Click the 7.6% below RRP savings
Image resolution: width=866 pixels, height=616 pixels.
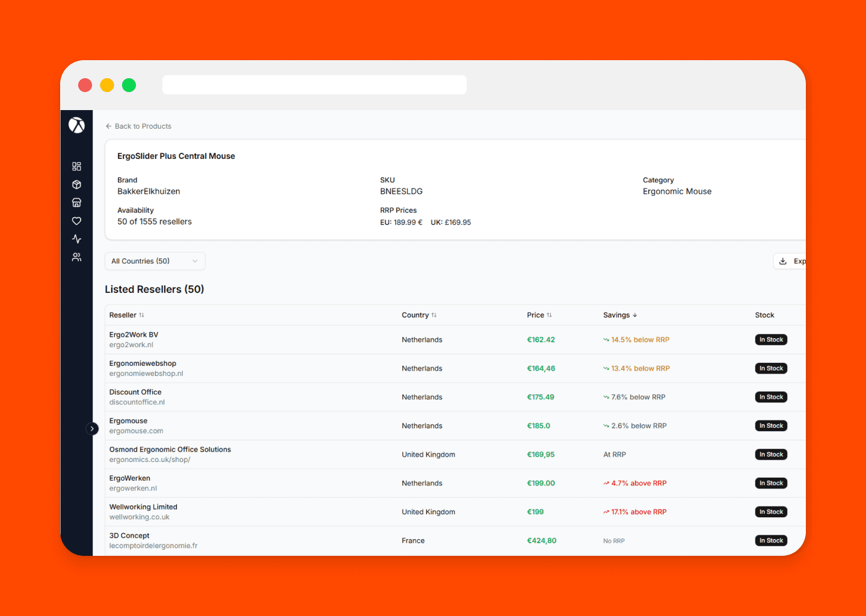pyautogui.click(x=634, y=398)
